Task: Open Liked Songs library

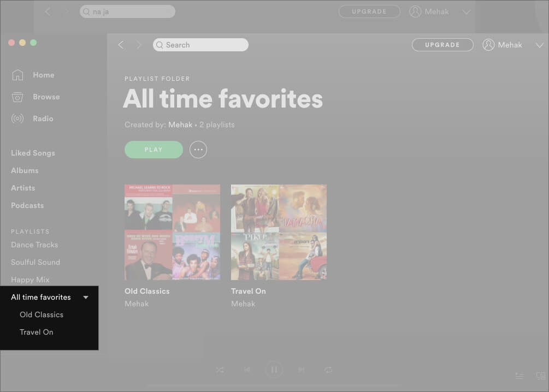Action: point(33,153)
